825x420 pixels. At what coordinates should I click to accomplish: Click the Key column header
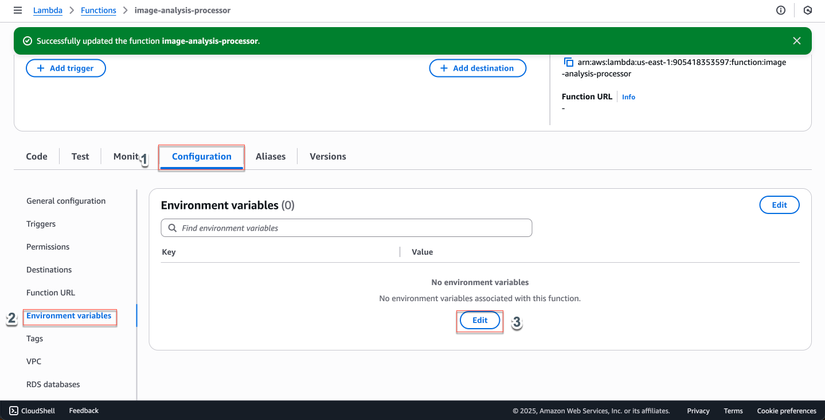point(168,252)
